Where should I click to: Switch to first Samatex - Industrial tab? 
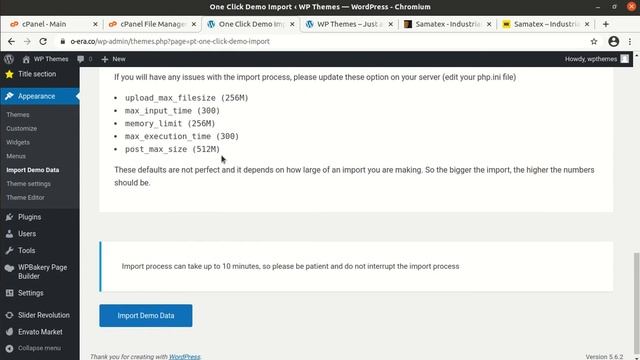click(448, 24)
